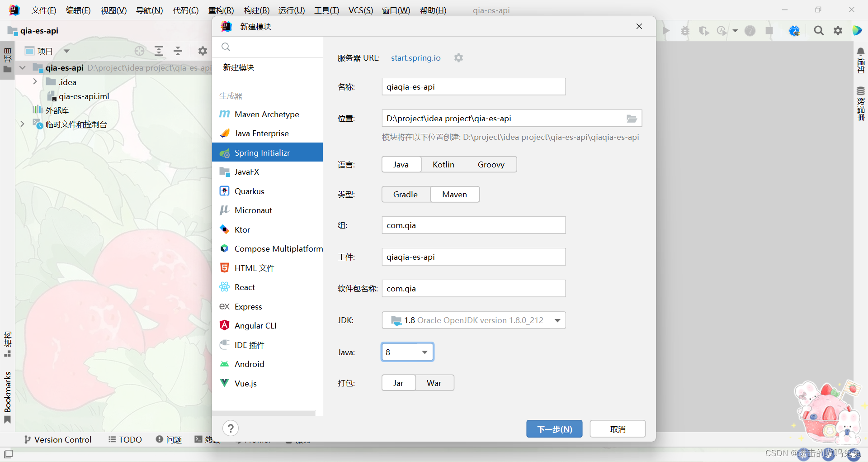Open the 问题 tool window
This screenshot has height=462, width=868.
click(x=169, y=439)
